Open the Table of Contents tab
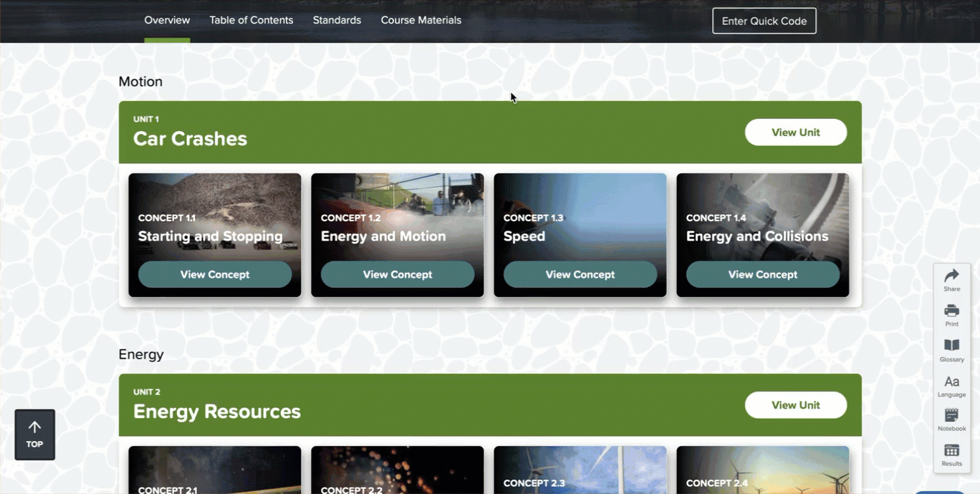980x494 pixels. click(x=251, y=20)
